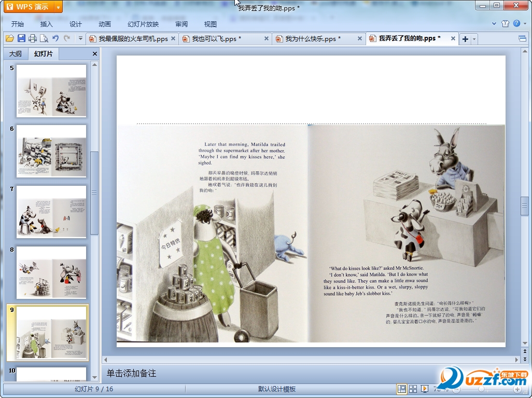Click the zoom slider handle

click(x=481, y=389)
